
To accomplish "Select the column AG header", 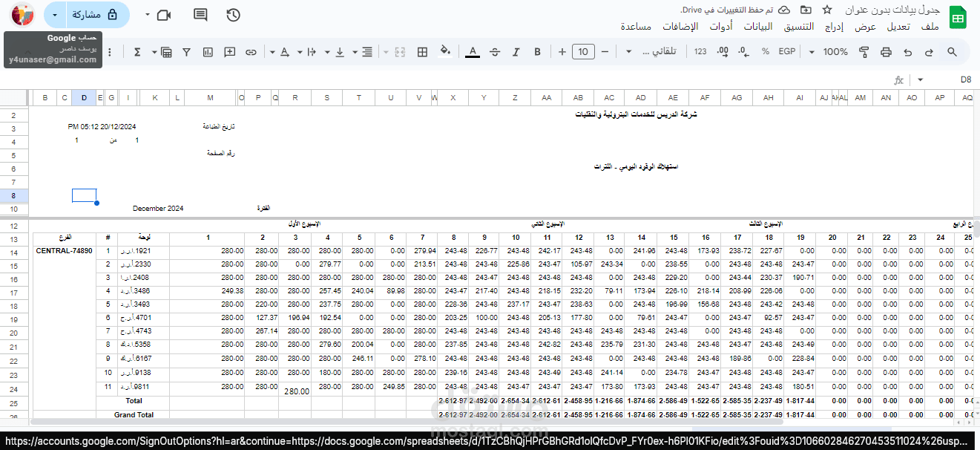I will coord(737,98).
